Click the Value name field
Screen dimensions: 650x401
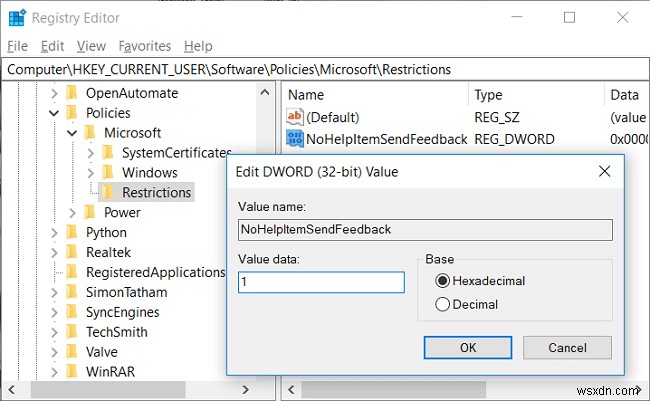click(425, 230)
